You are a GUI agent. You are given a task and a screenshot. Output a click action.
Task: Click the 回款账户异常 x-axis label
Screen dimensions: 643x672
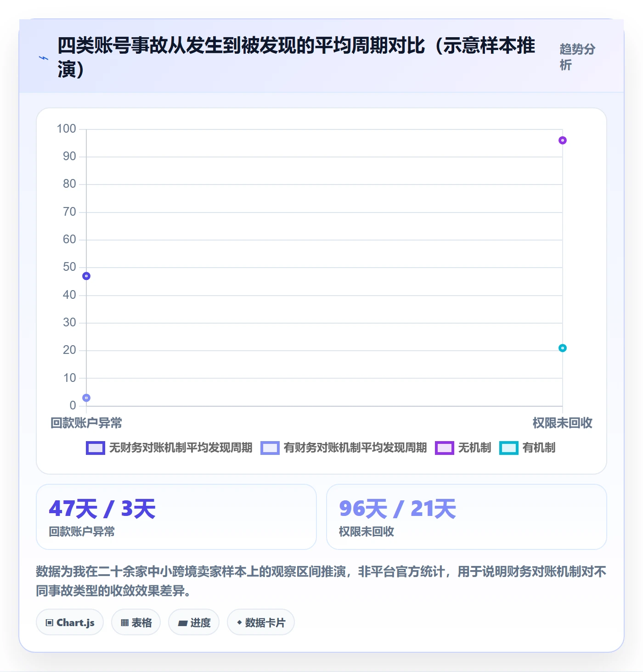(86, 423)
